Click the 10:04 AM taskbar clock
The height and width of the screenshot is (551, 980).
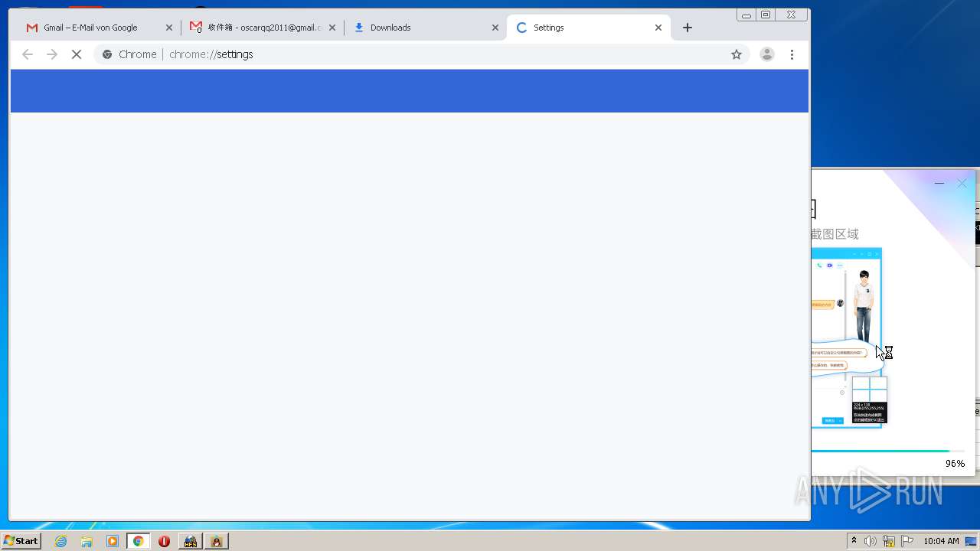pyautogui.click(x=941, y=541)
